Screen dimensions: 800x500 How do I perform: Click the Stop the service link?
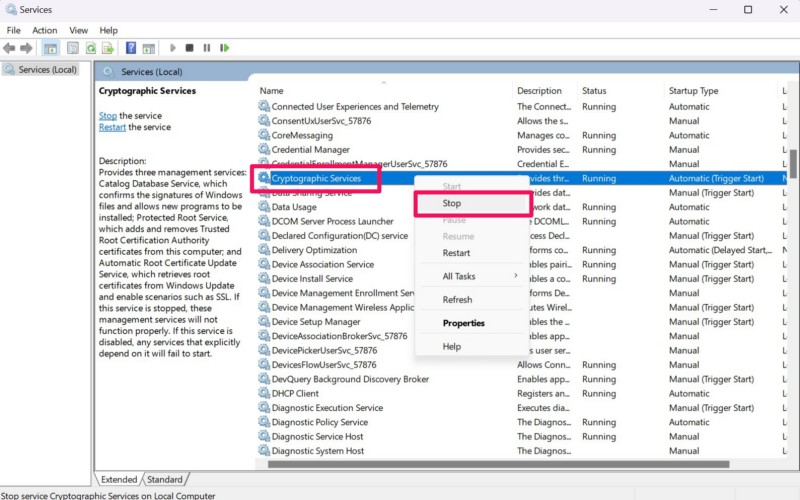pyautogui.click(x=108, y=116)
